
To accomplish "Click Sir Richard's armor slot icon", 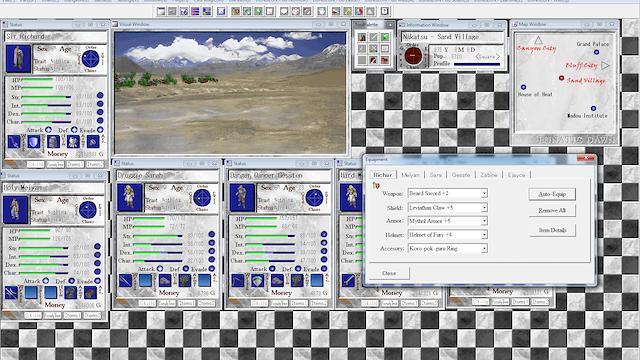I will tap(73, 142).
